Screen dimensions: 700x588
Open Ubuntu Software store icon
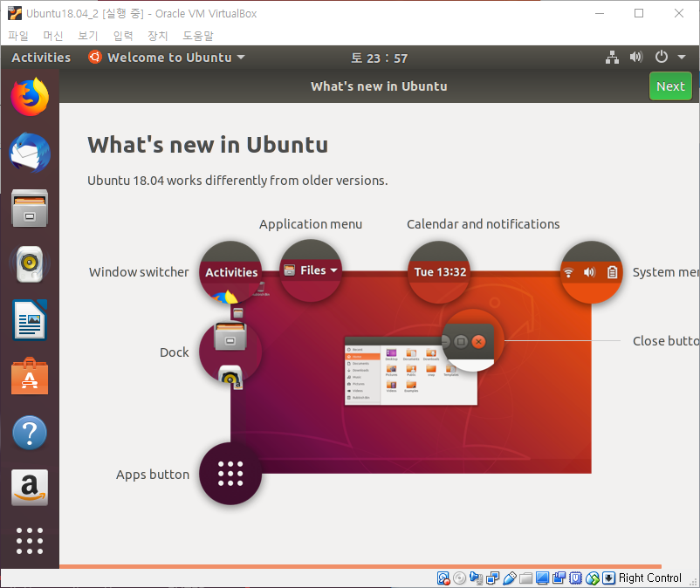[30, 377]
